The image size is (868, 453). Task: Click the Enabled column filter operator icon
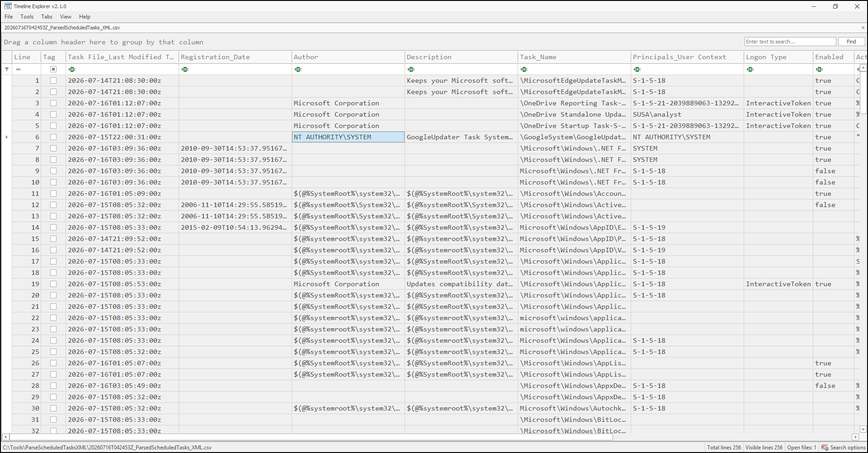[x=819, y=69]
